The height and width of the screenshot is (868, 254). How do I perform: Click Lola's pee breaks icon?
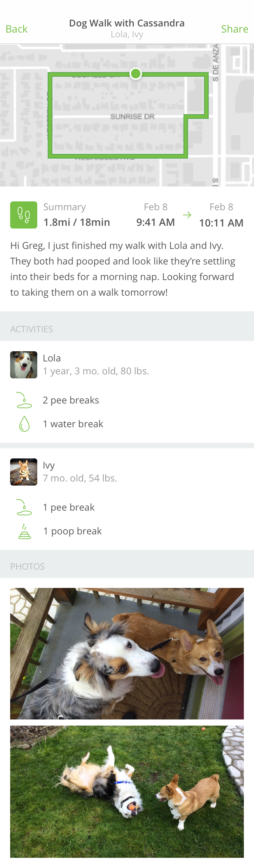point(24,400)
